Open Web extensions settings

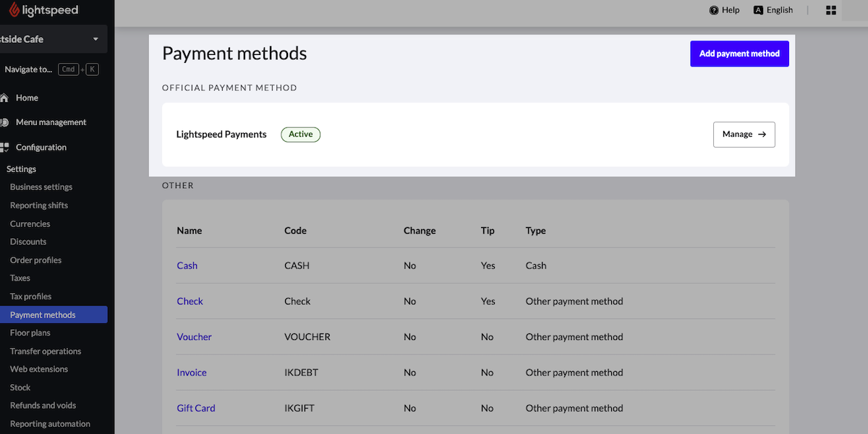click(x=39, y=369)
